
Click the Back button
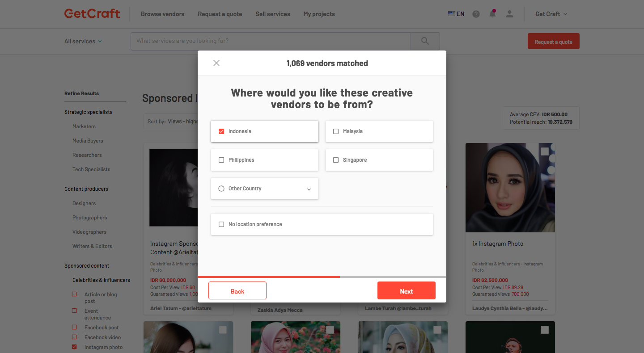click(237, 291)
